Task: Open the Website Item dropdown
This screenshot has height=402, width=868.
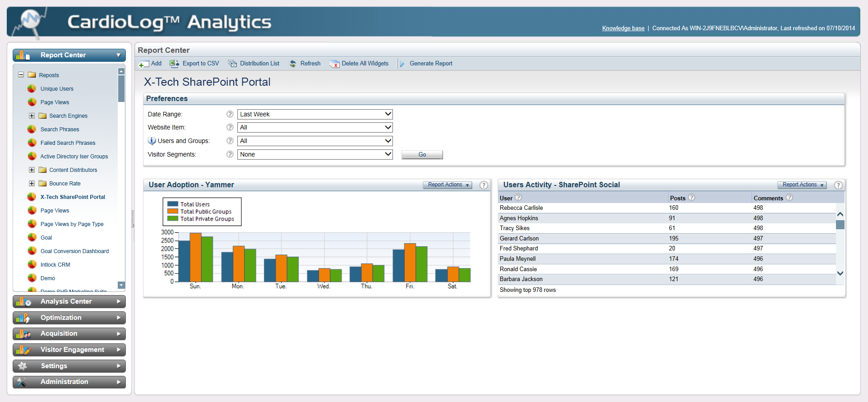Action: 315,127
